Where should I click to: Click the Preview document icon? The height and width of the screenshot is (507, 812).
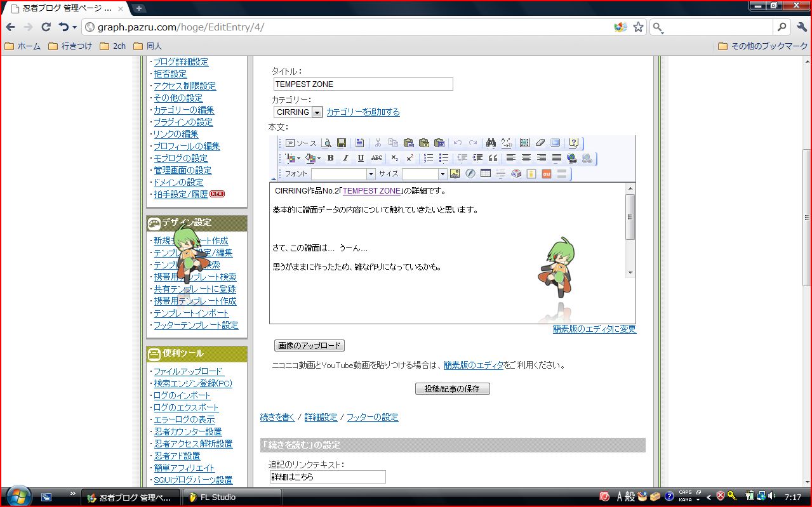(326, 143)
